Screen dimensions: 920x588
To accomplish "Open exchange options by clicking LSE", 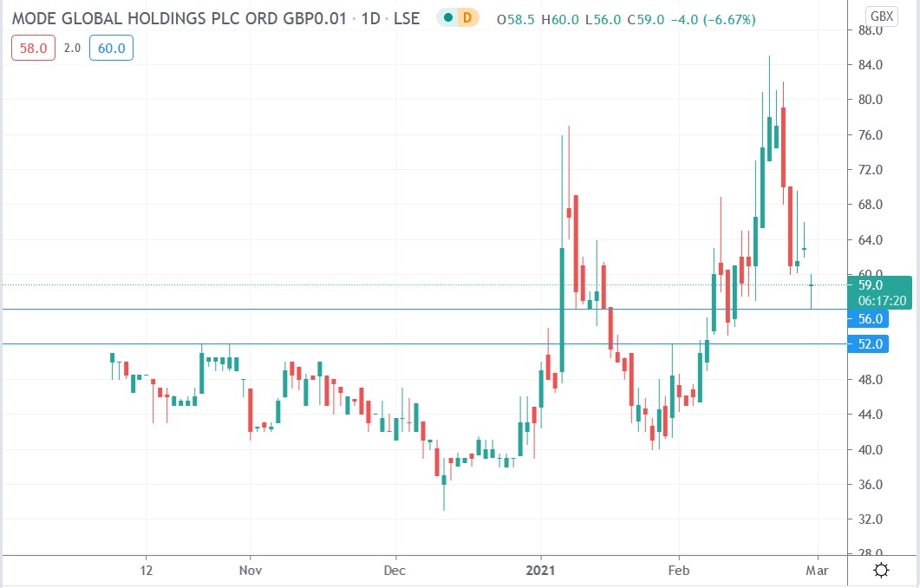I will tap(406, 17).
